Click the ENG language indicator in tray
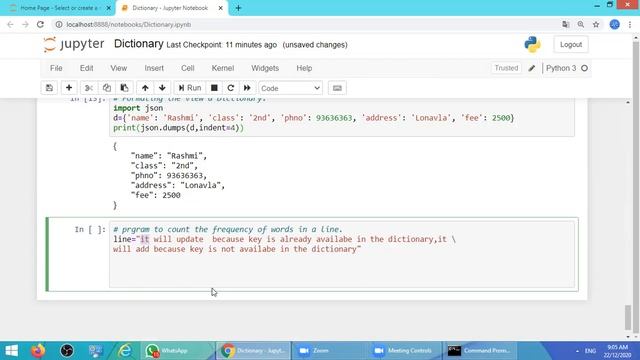 click(590, 351)
